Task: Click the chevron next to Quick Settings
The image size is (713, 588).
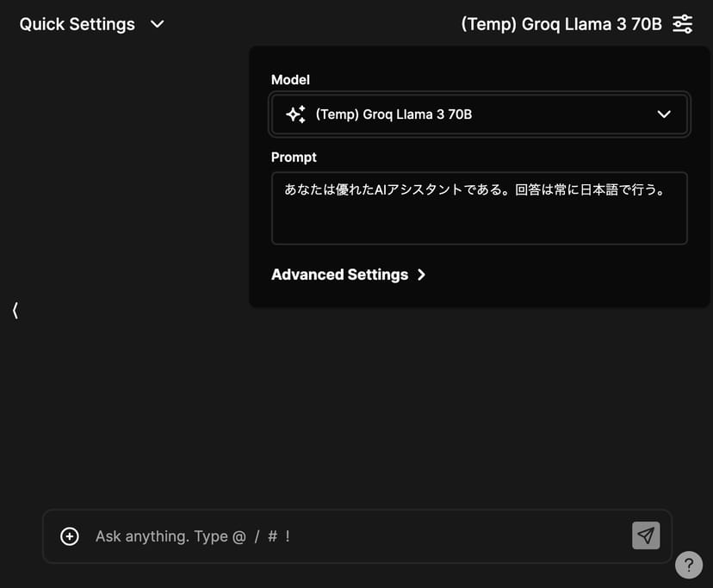Action: [x=157, y=24]
